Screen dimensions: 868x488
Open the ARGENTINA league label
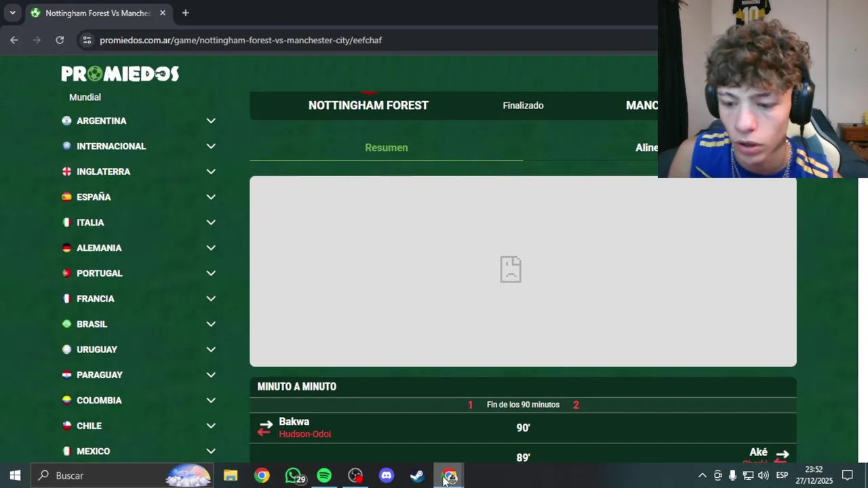(102, 121)
